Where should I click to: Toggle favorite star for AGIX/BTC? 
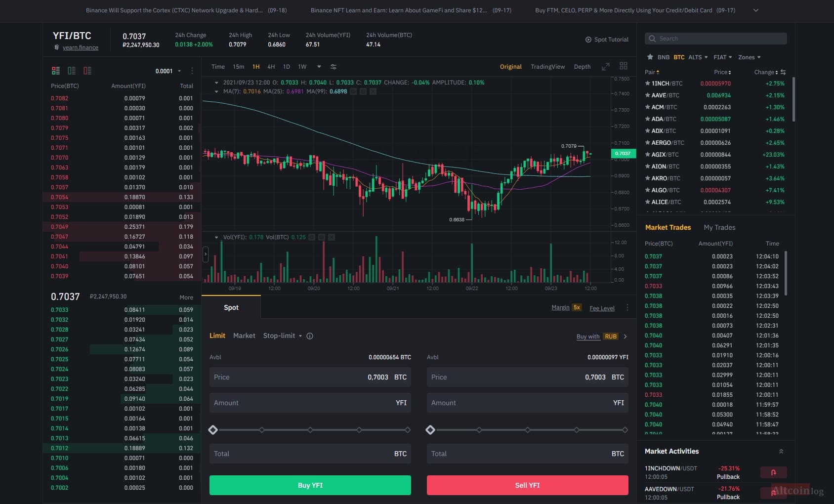click(x=648, y=155)
